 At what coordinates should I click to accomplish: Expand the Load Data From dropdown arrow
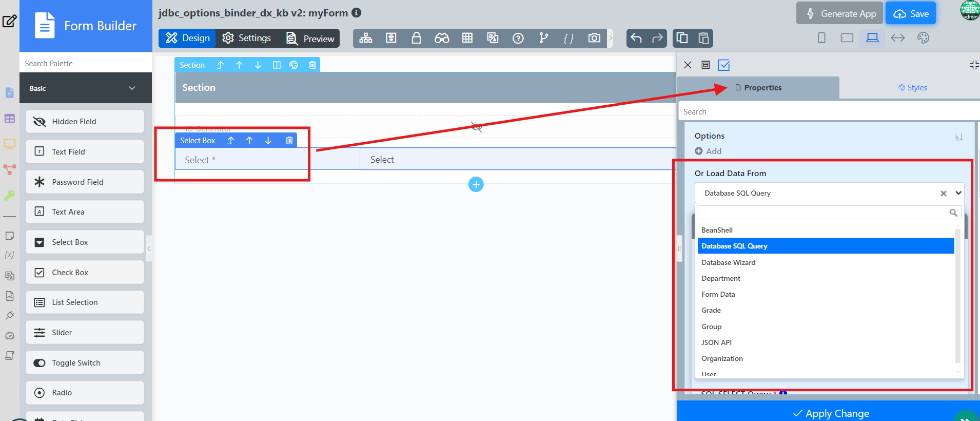click(x=958, y=193)
